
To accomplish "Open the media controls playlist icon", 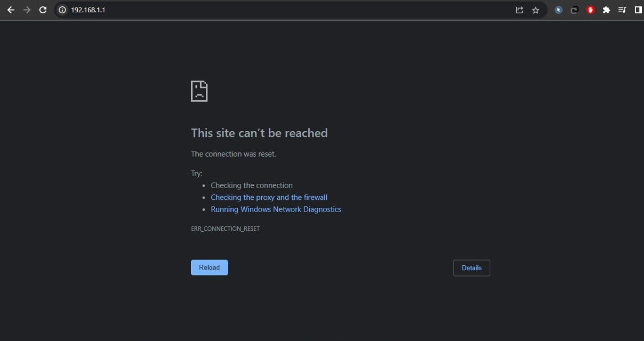I will [622, 10].
